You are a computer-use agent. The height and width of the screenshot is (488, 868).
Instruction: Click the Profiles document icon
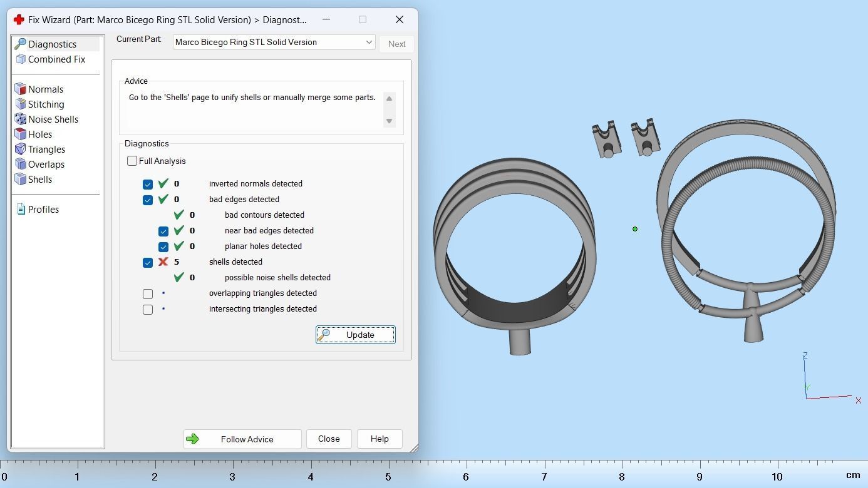click(21, 210)
